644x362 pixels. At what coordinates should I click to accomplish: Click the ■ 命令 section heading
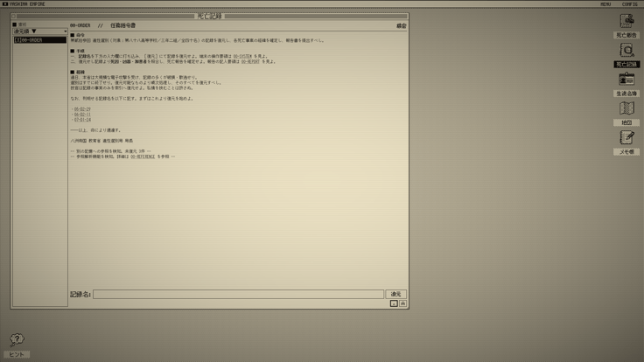tap(77, 35)
